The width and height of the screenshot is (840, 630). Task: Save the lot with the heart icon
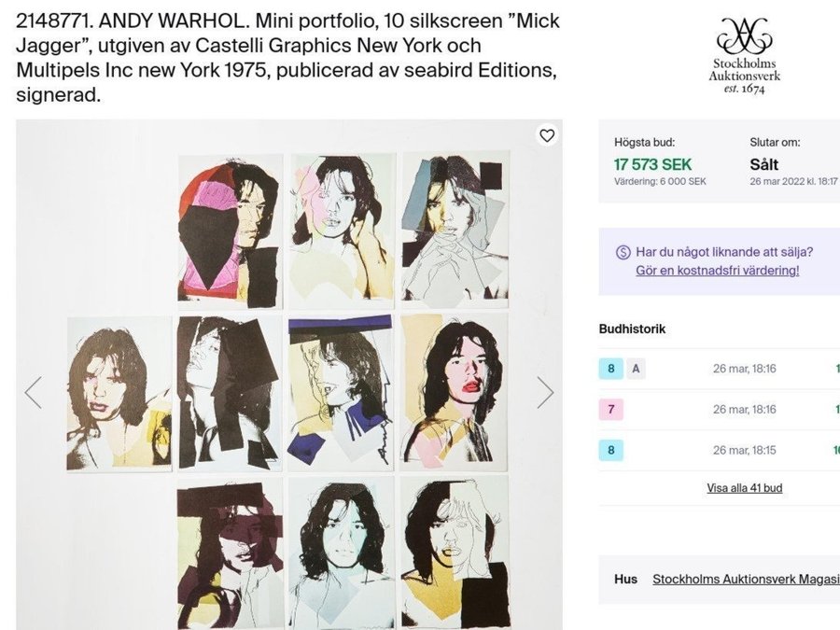[x=547, y=135]
